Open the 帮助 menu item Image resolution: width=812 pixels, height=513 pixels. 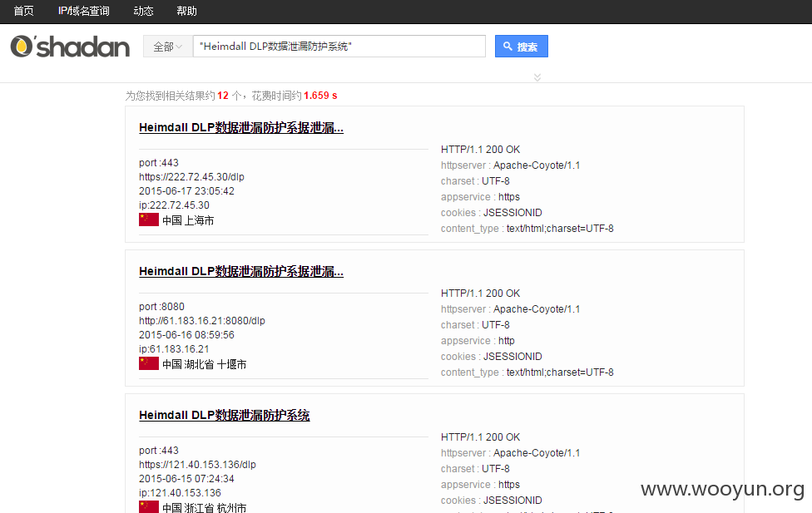[186, 11]
